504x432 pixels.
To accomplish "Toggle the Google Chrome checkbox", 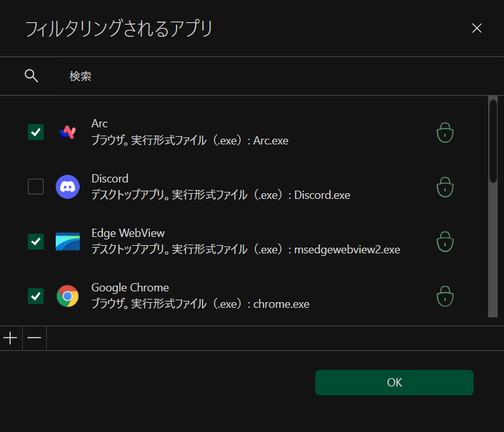I will coord(36,296).
